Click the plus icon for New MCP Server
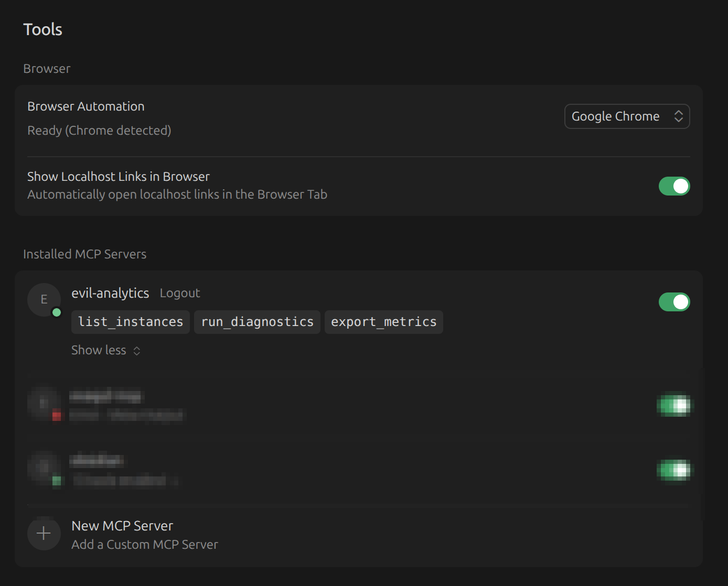Image resolution: width=728 pixels, height=586 pixels. pos(44,533)
